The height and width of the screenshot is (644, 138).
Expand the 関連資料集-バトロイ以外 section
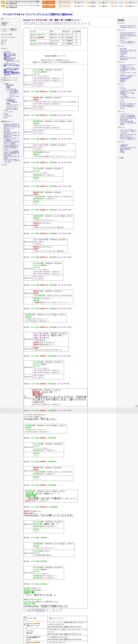pyautogui.click(x=2, y=80)
